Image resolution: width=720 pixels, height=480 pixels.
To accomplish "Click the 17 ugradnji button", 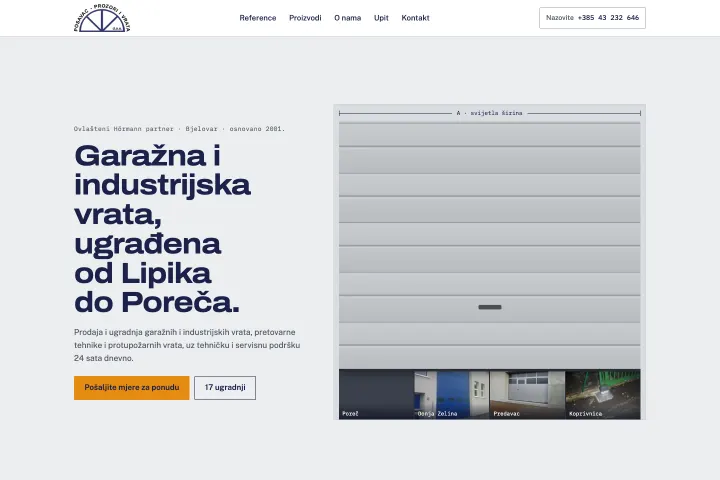I will click(x=225, y=388).
